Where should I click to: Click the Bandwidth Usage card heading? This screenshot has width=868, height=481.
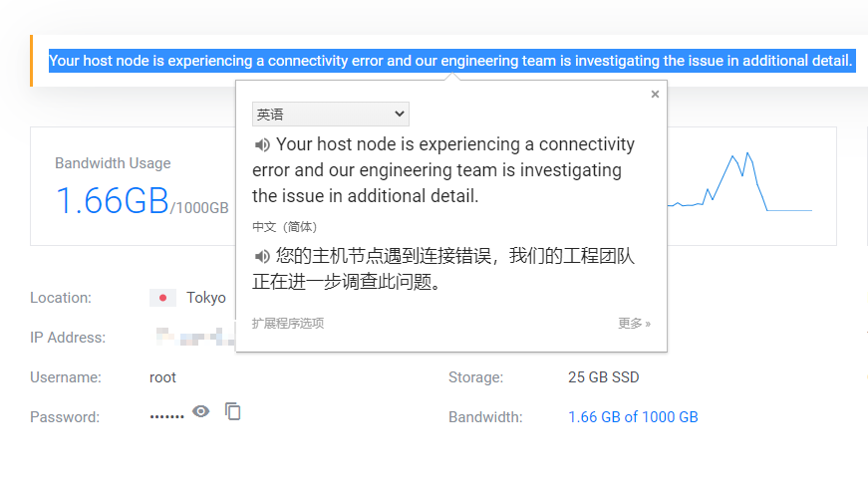(x=113, y=163)
